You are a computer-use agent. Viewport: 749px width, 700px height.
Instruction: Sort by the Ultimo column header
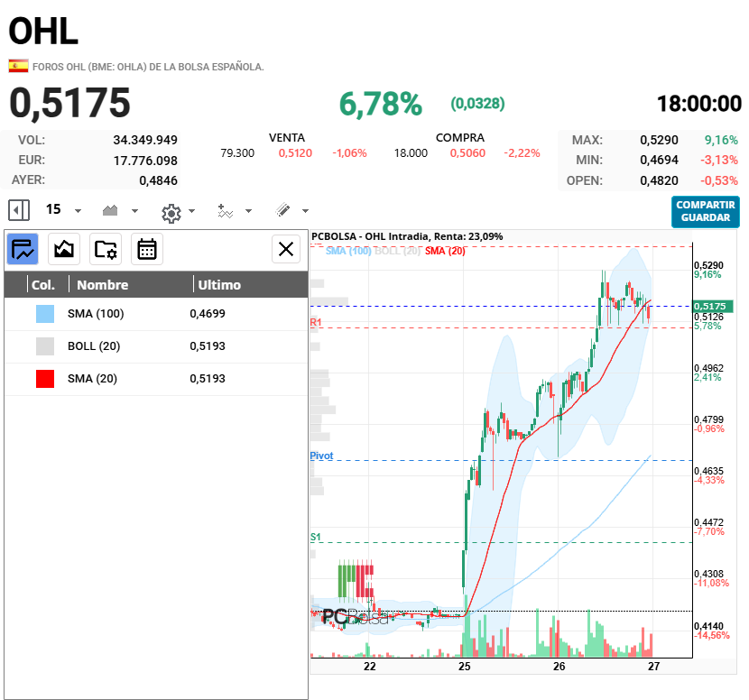coord(219,284)
